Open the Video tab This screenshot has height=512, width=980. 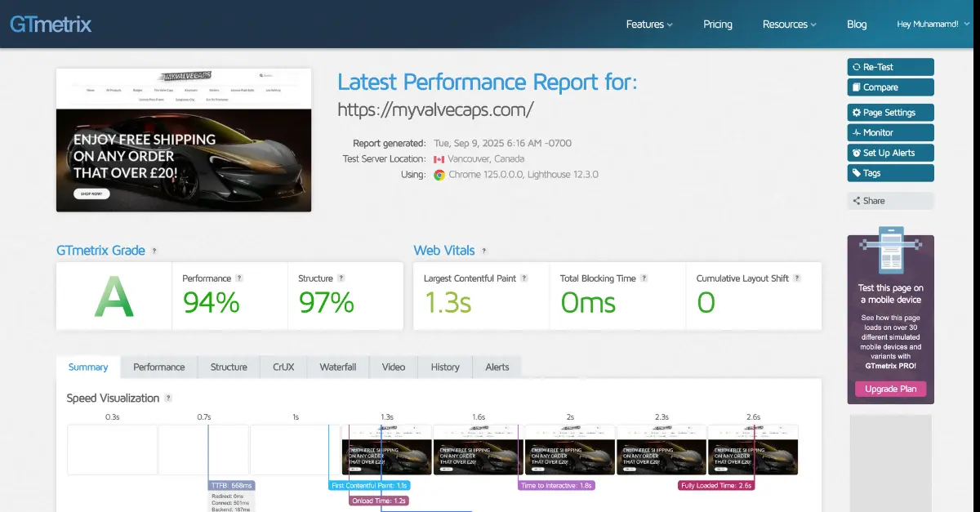tap(394, 367)
